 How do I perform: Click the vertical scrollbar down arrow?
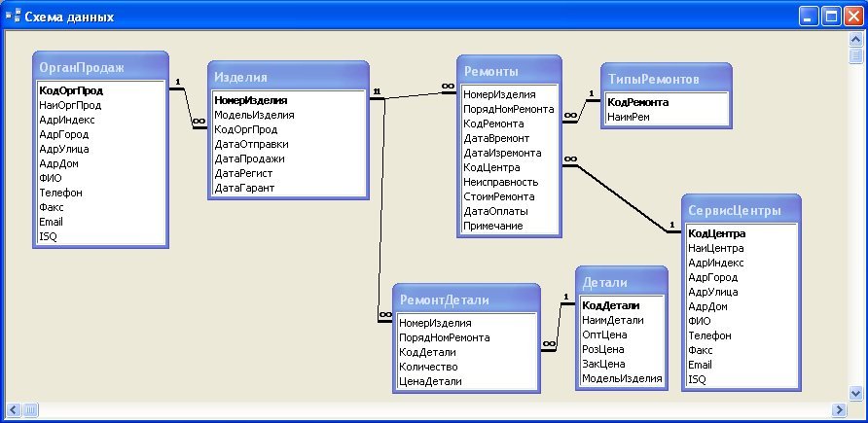[856, 392]
